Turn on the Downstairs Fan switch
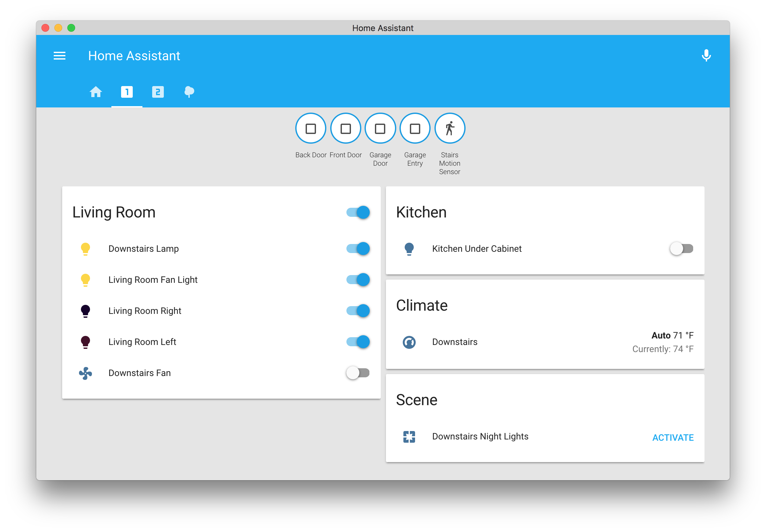Image resolution: width=766 pixels, height=532 pixels. tap(358, 373)
